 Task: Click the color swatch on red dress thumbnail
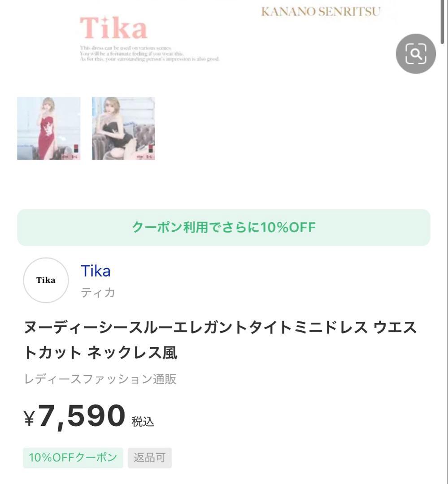point(75,149)
